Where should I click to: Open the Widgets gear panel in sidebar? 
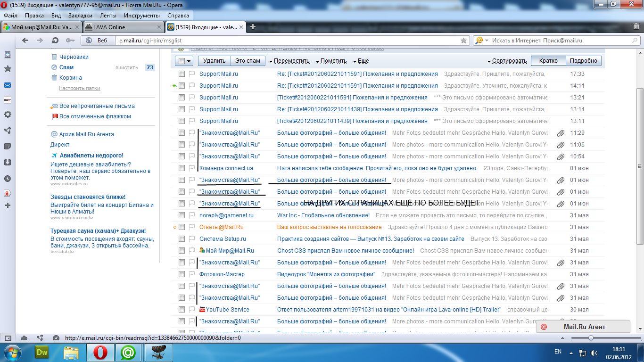point(8,114)
